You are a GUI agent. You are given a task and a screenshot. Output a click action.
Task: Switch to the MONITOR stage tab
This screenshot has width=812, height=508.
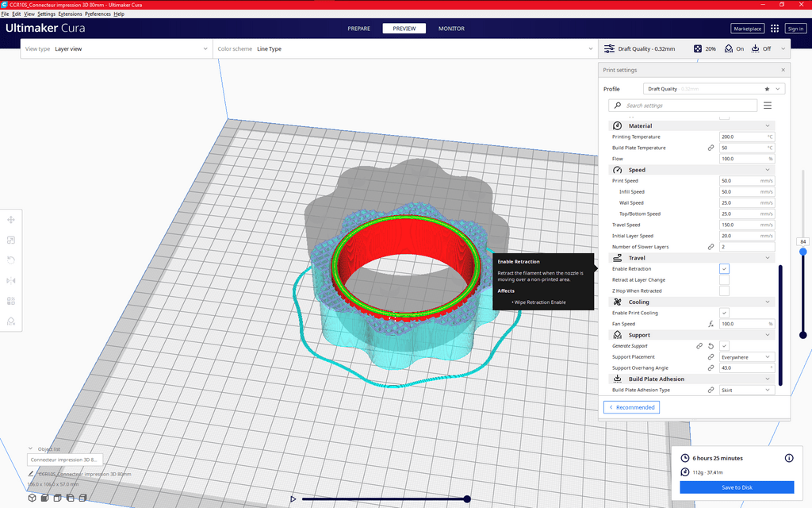[451, 29]
